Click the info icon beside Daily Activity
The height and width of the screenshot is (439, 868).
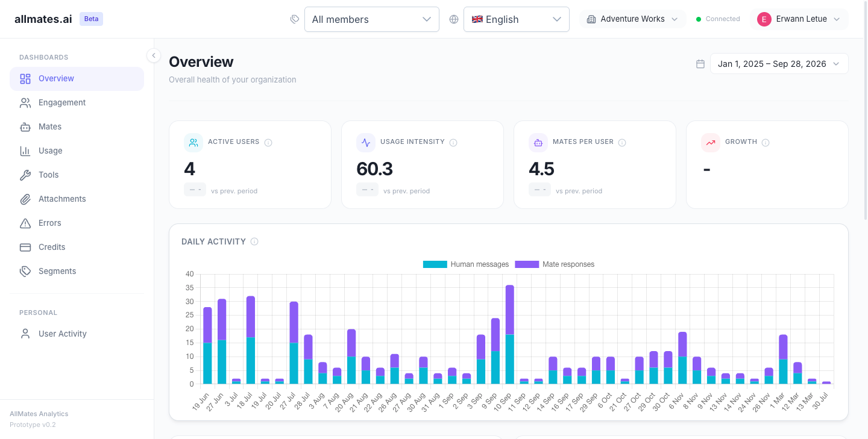pos(254,241)
